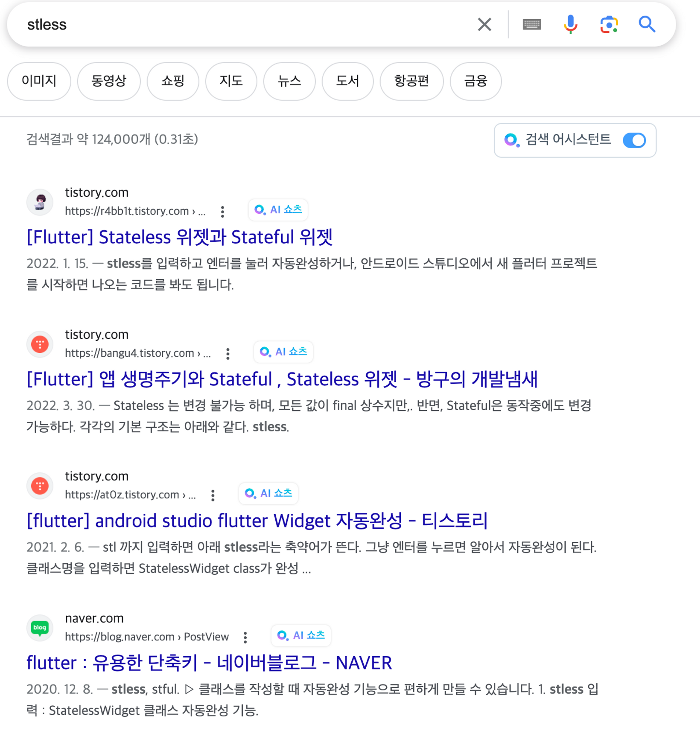
Task: Clear the search query with the X icon
Action: click(x=484, y=24)
